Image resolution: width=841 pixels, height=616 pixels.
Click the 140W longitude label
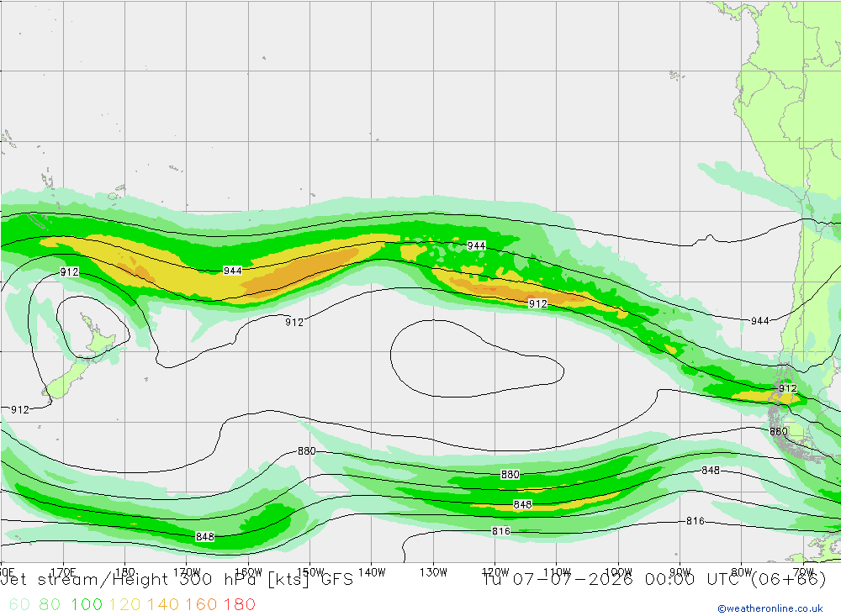click(372, 572)
